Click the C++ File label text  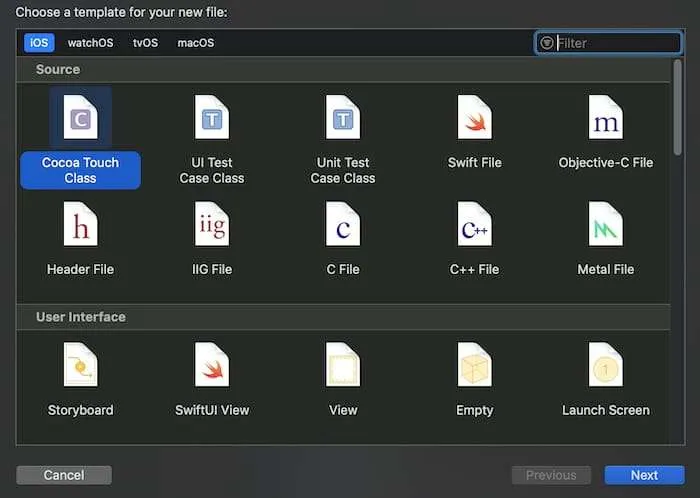475,269
